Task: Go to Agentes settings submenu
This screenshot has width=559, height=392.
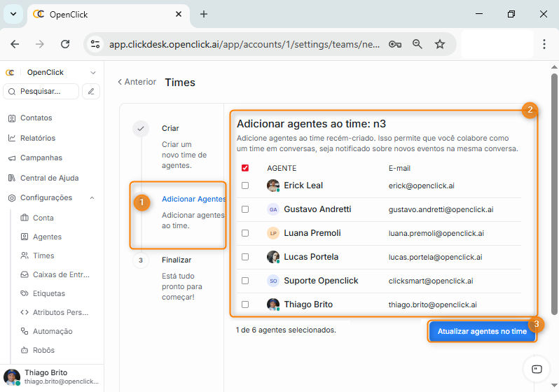Action: 47,237
